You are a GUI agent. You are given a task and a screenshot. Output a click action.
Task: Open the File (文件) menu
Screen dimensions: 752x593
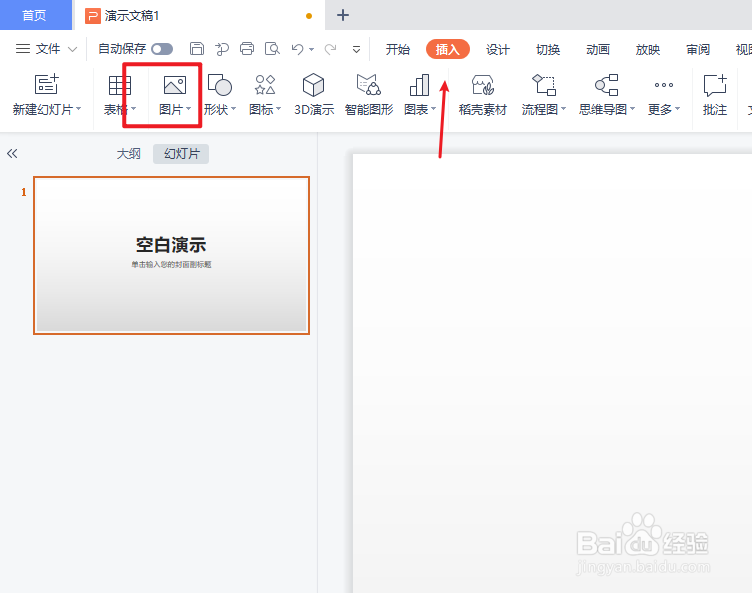point(46,49)
